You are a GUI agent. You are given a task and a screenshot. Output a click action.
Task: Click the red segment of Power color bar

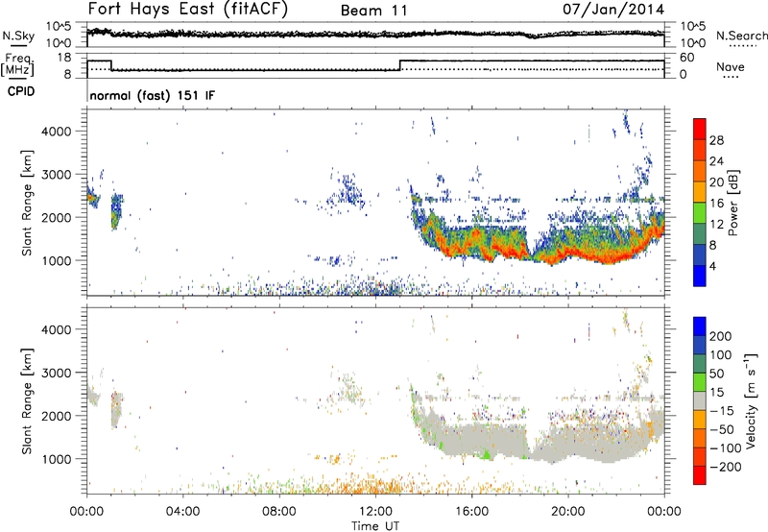tap(700, 129)
